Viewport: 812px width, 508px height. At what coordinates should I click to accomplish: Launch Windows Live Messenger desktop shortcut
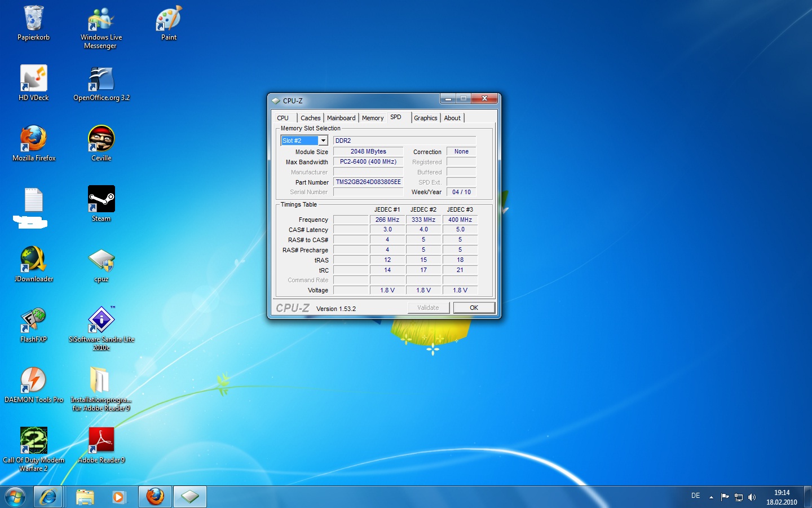pyautogui.click(x=101, y=27)
